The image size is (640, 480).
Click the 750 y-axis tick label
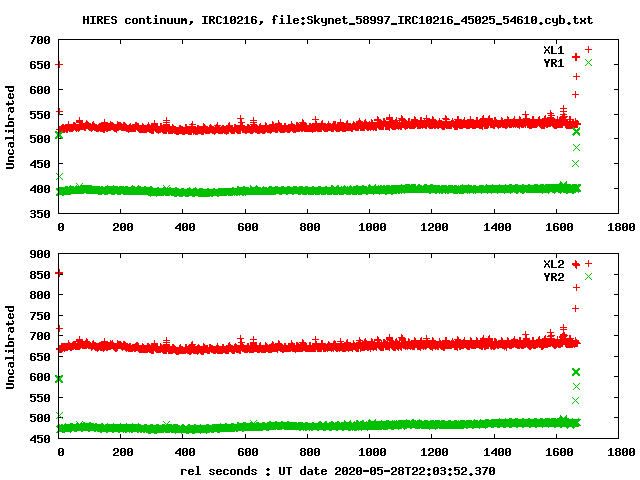pos(40,316)
